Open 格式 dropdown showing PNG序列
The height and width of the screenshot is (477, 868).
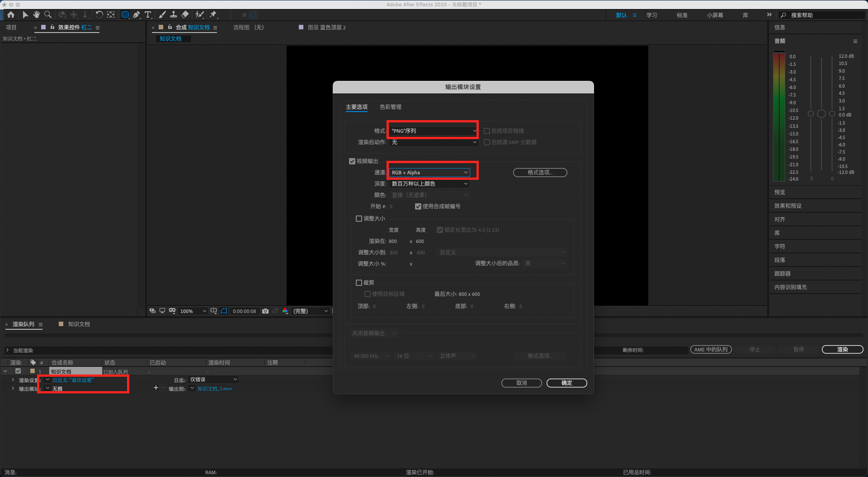[x=434, y=131]
